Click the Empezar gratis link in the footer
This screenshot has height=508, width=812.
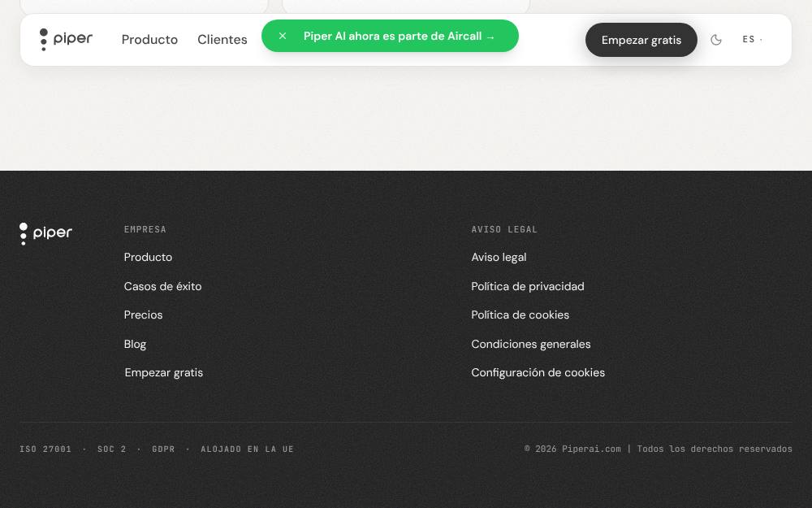coord(164,373)
